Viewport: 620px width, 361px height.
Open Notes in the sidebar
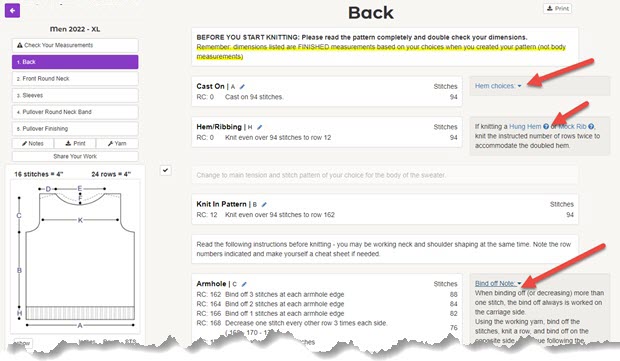point(33,144)
